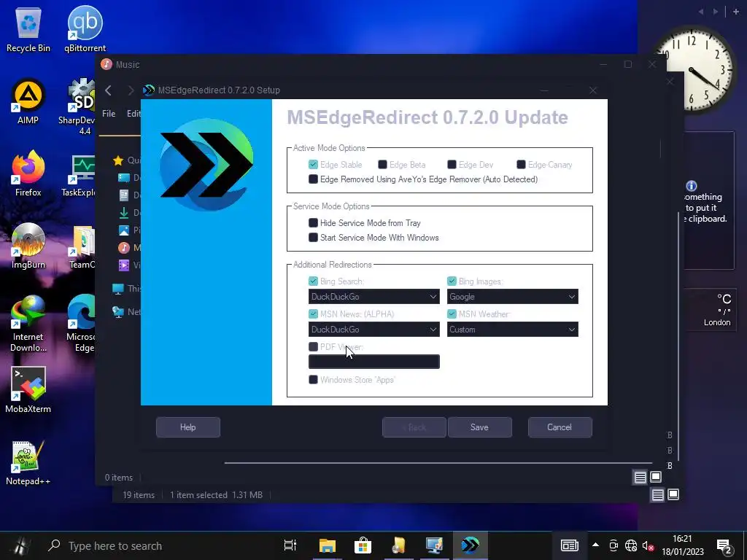Image resolution: width=747 pixels, height=560 pixels.
Task: Click the network globe tray icon
Action: 631,545
